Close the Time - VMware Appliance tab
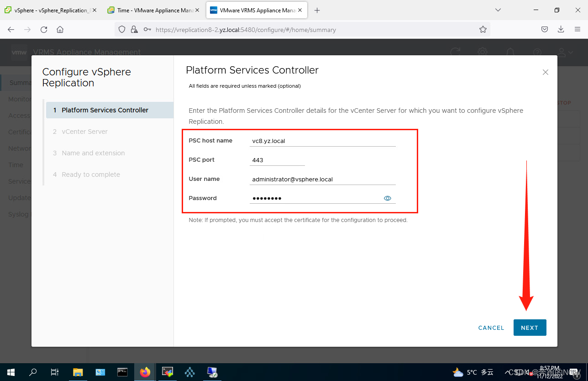 pyautogui.click(x=197, y=10)
